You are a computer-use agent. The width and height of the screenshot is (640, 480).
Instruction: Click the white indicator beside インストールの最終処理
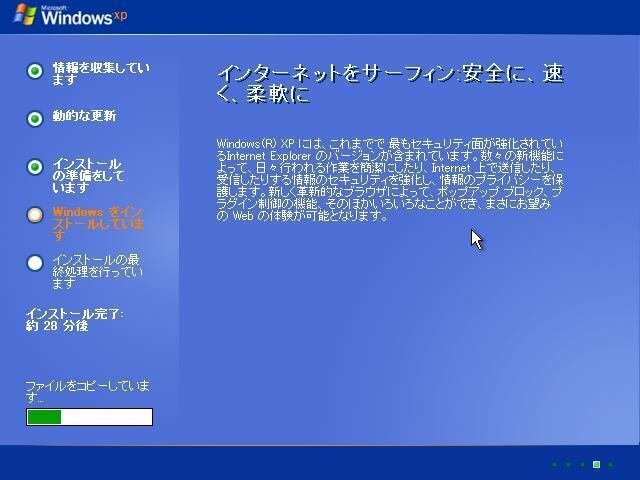(35, 263)
